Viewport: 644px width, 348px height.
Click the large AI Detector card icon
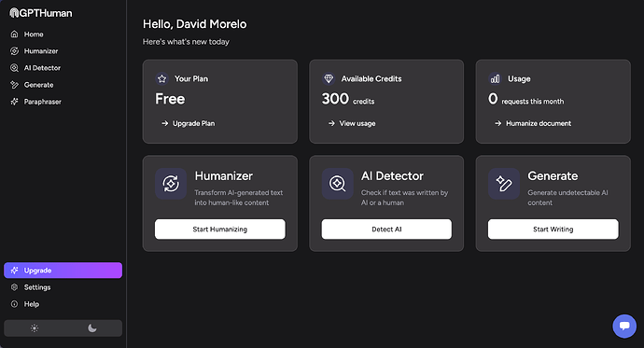(338, 184)
